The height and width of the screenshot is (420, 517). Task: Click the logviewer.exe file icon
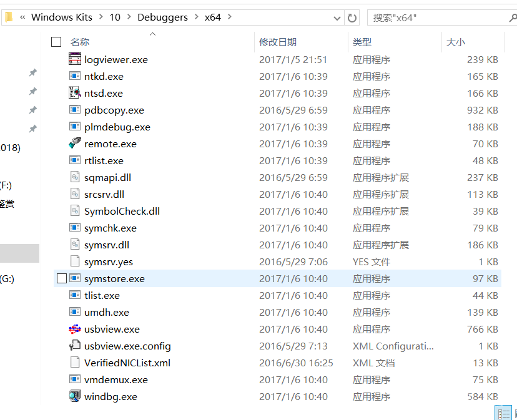click(x=75, y=59)
